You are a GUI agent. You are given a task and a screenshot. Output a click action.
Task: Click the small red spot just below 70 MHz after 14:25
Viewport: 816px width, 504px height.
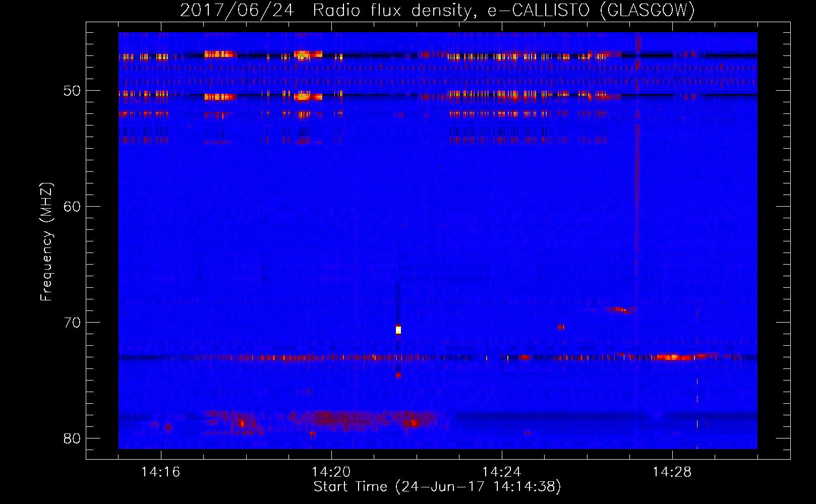click(561, 327)
